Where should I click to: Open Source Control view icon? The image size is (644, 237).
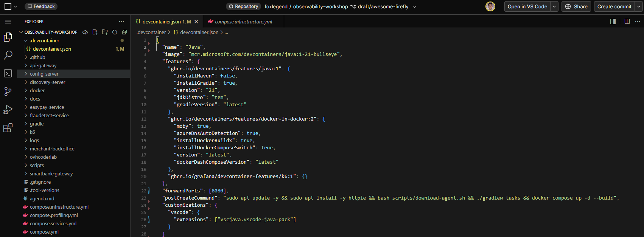click(x=8, y=91)
